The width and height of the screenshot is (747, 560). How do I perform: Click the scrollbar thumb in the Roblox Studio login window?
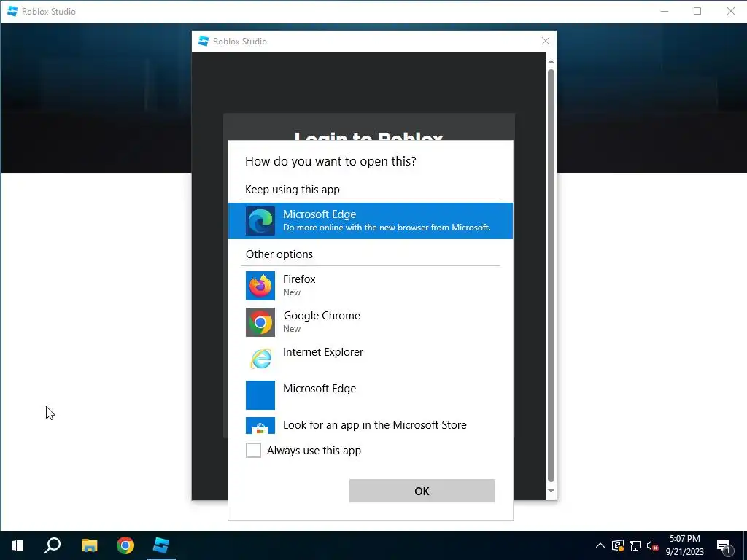click(551, 275)
